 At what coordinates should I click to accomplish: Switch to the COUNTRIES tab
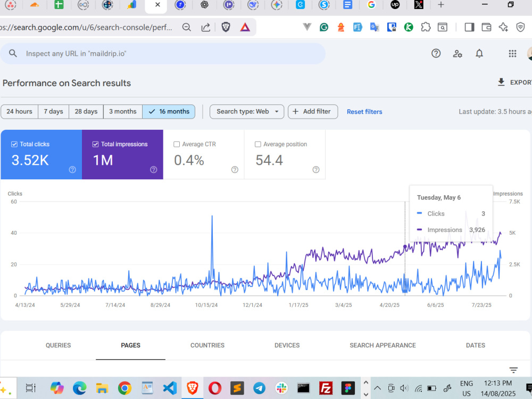(x=207, y=345)
